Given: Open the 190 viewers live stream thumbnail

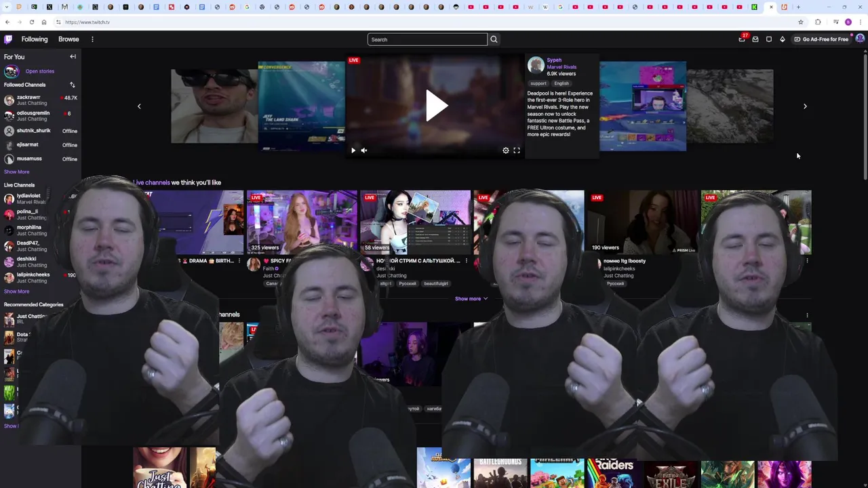Looking at the screenshot, I should 642,222.
